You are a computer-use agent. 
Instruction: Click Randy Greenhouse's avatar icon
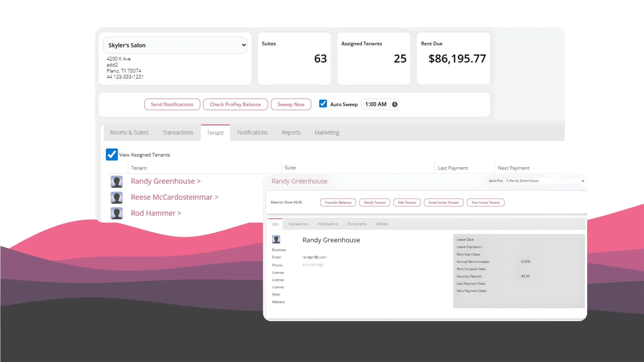(x=116, y=182)
